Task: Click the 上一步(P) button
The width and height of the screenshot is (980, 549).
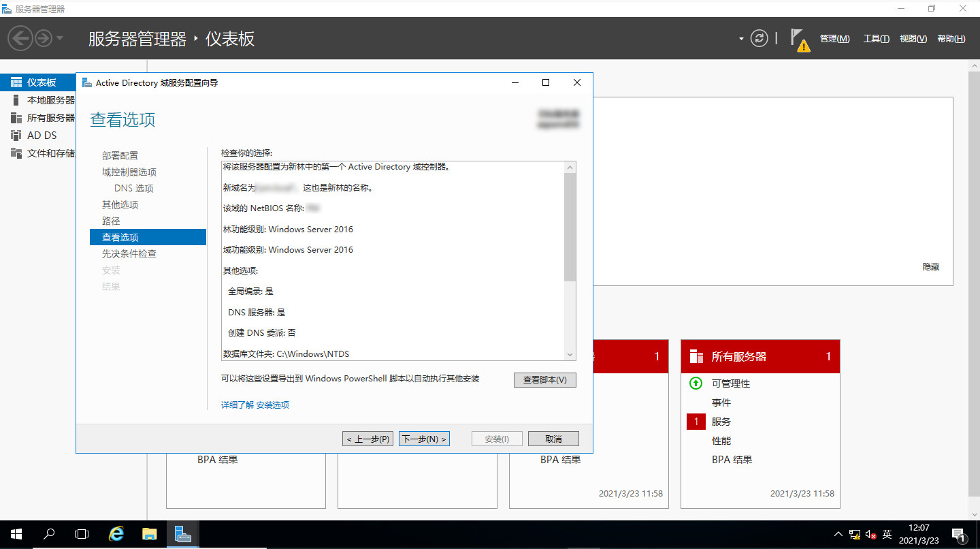Action: (368, 439)
